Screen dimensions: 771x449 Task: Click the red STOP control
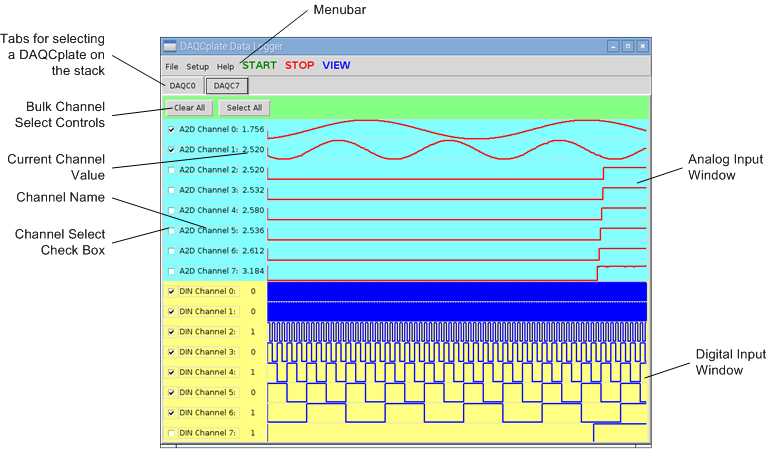pos(299,65)
